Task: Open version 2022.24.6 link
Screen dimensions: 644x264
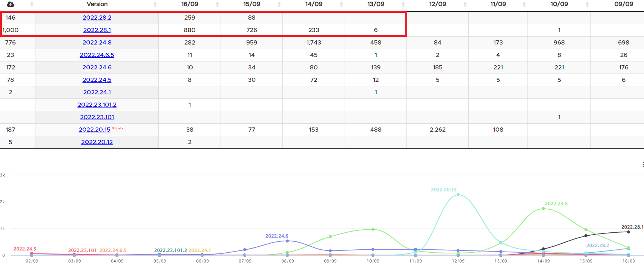Action: click(97, 67)
